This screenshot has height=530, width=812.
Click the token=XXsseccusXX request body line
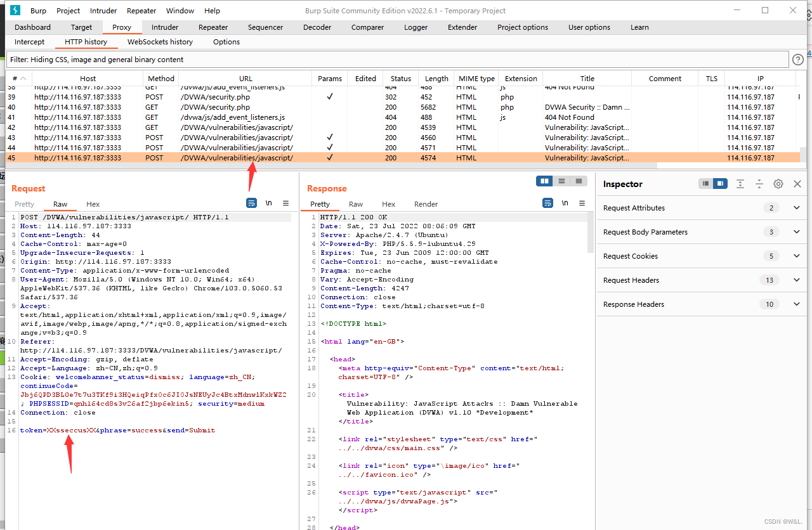pos(117,430)
